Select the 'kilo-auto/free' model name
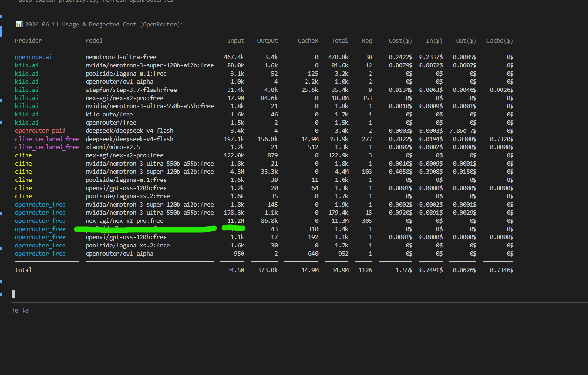588x375 pixels. coord(109,115)
